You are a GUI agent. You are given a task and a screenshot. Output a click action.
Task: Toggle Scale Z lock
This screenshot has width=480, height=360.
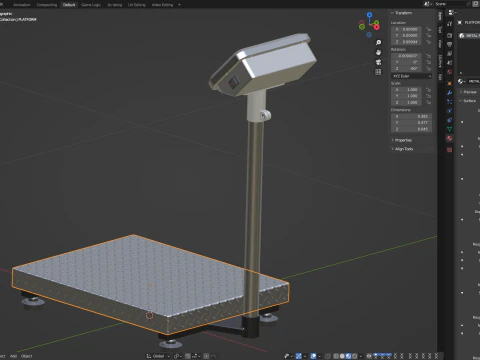click(428, 102)
